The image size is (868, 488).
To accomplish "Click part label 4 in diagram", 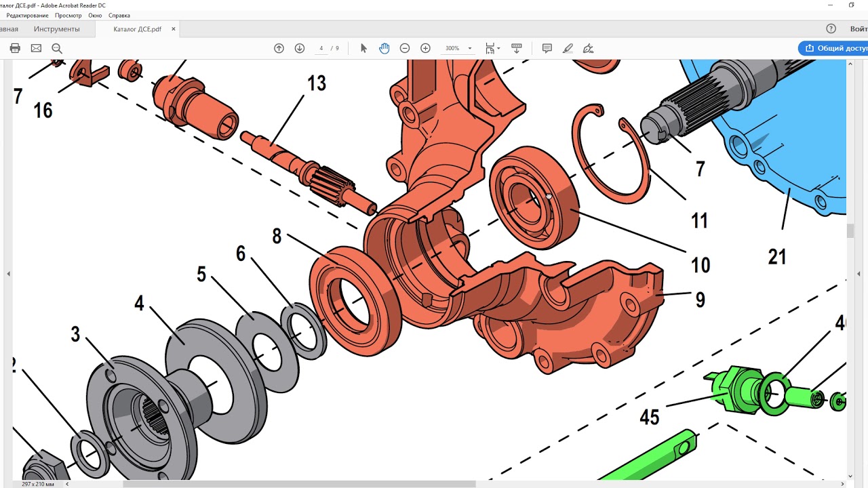I will point(139,304).
